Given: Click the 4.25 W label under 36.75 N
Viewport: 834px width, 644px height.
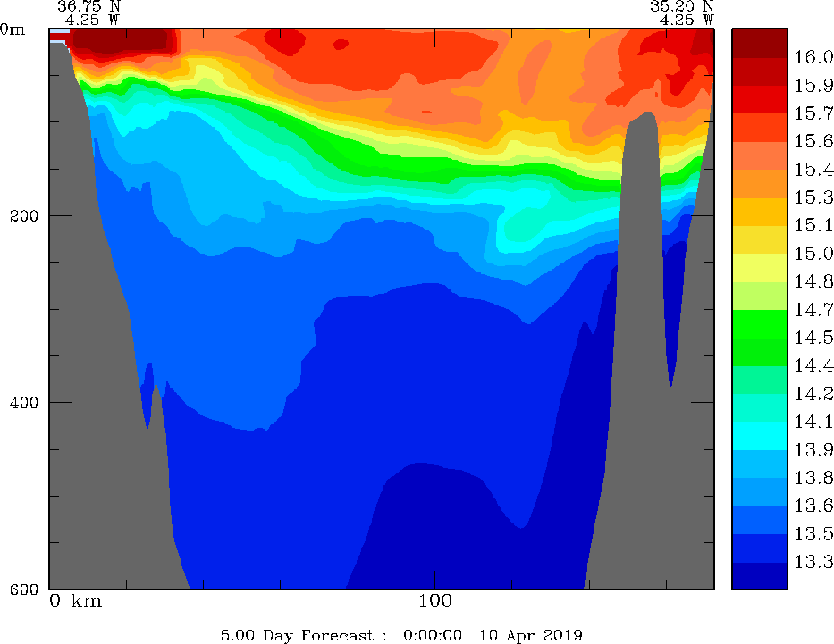Looking at the screenshot, I should click(x=93, y=20).
